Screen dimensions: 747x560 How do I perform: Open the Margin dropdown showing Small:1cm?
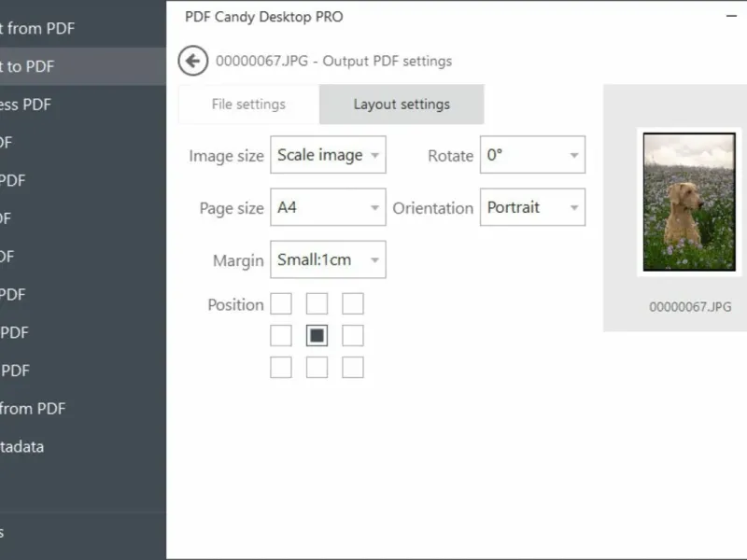pyautogui.click(x=328, y=259)
